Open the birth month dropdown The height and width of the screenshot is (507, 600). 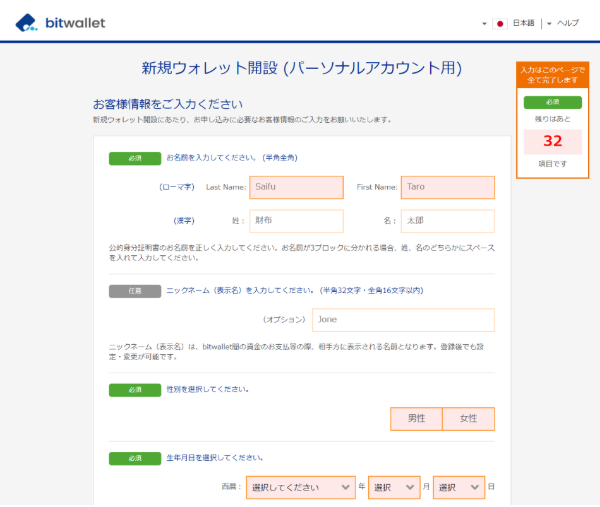tap(394, 487)
